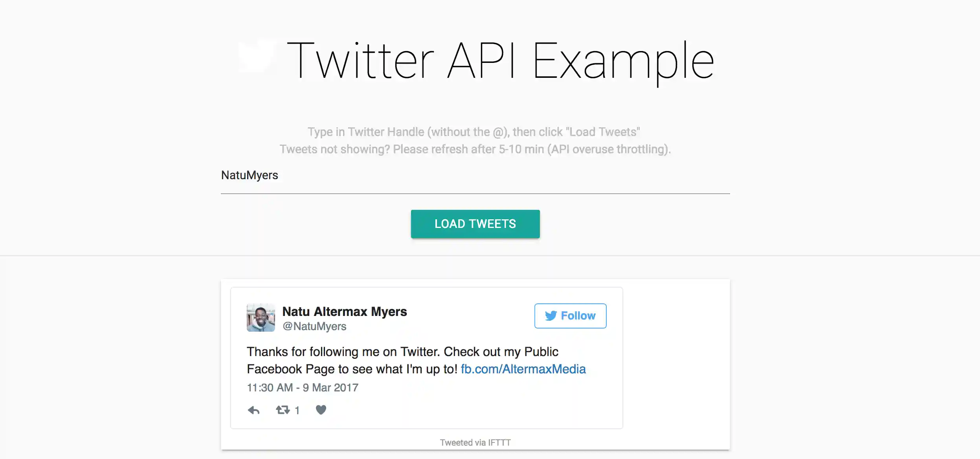Click the 'Type in Twitter Handle' instruction line

[x=473, y=132]
